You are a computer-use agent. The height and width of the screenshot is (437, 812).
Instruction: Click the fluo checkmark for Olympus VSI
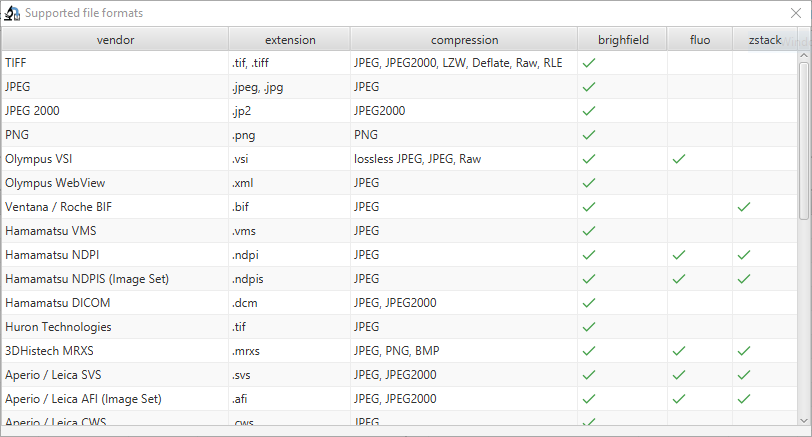point(680,159)
